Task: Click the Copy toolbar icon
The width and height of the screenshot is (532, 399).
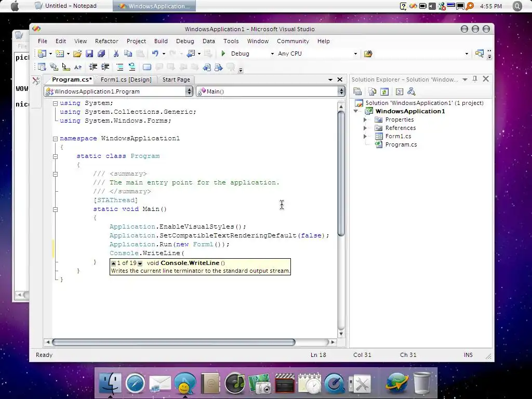Action: [x=128, y=54]
